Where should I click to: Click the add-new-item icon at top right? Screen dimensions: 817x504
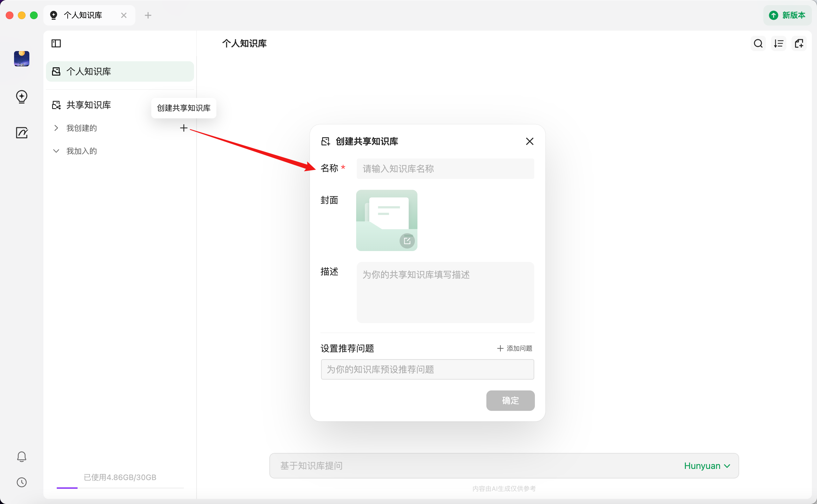coord(799,43)
